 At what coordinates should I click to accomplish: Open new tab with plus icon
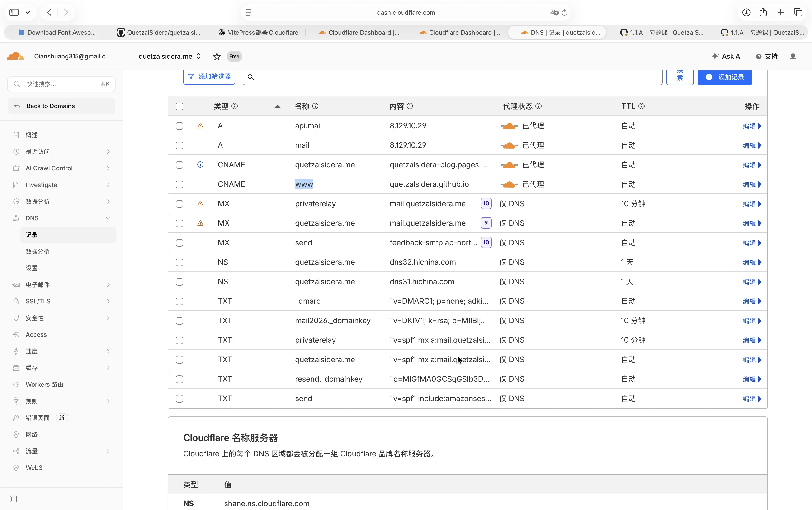click(781, 13)
